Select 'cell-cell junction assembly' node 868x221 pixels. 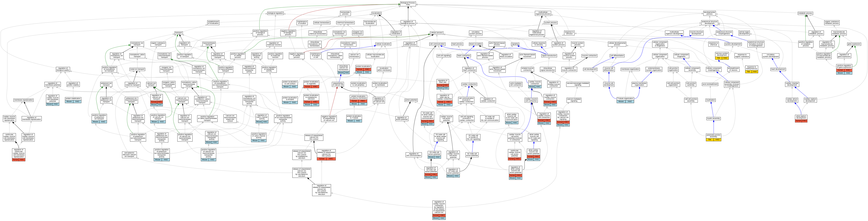pos(691,100)
